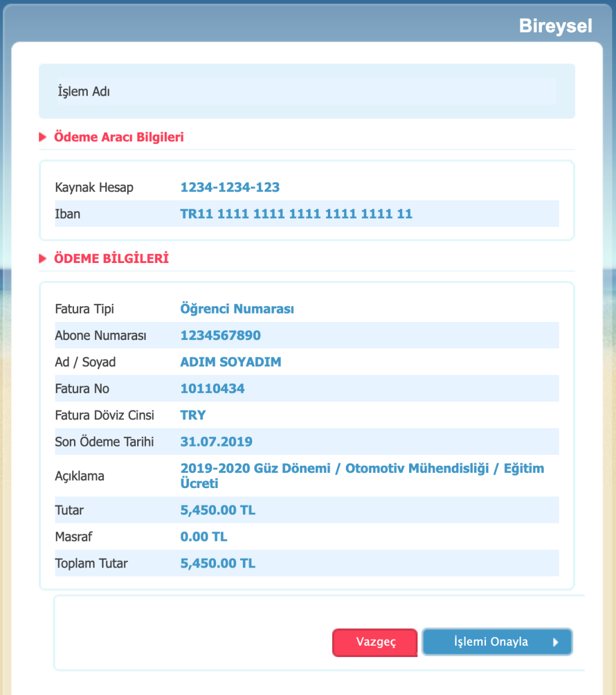Select the IBAN value starting with TR11
The image size is (616, 695).
(x=296, y=214)
